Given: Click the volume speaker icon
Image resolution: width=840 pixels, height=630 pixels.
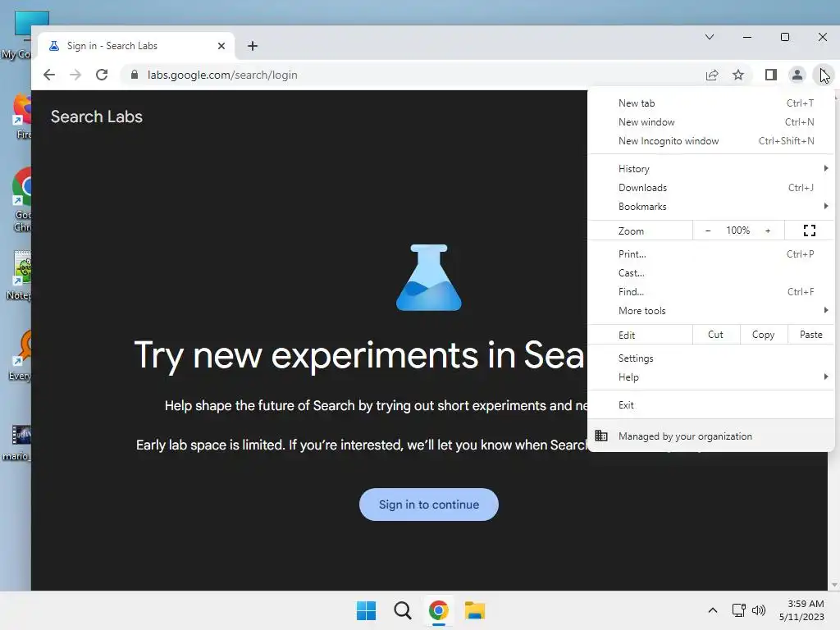Looking at the screenshot, I should pos(759,610).
